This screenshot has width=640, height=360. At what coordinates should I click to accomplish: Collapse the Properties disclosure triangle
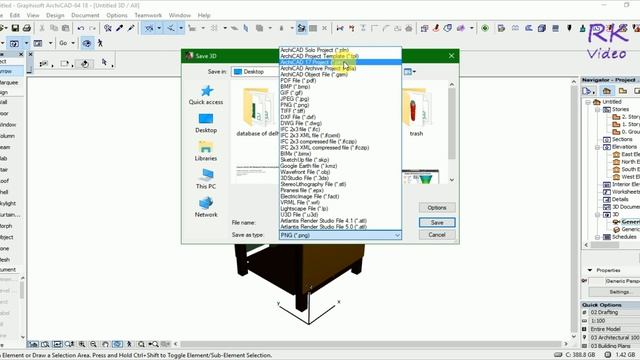tap(590, 270)
